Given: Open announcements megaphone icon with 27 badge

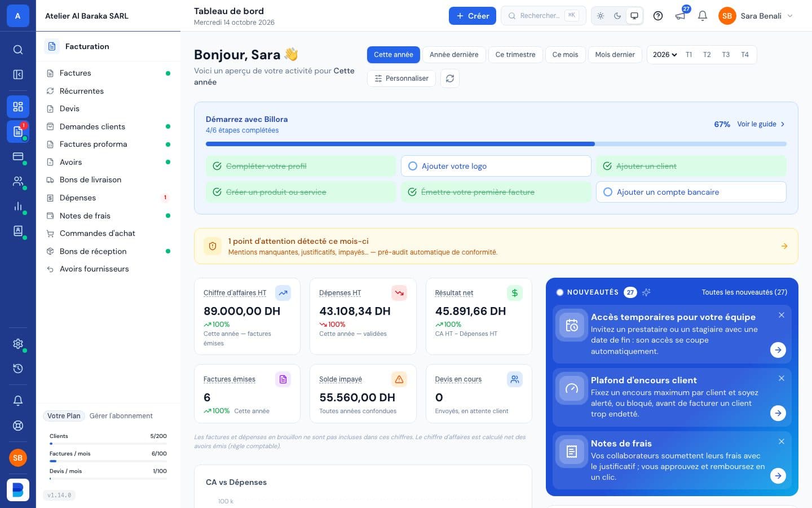Looking at the screenshot, I should pos(681,16).
